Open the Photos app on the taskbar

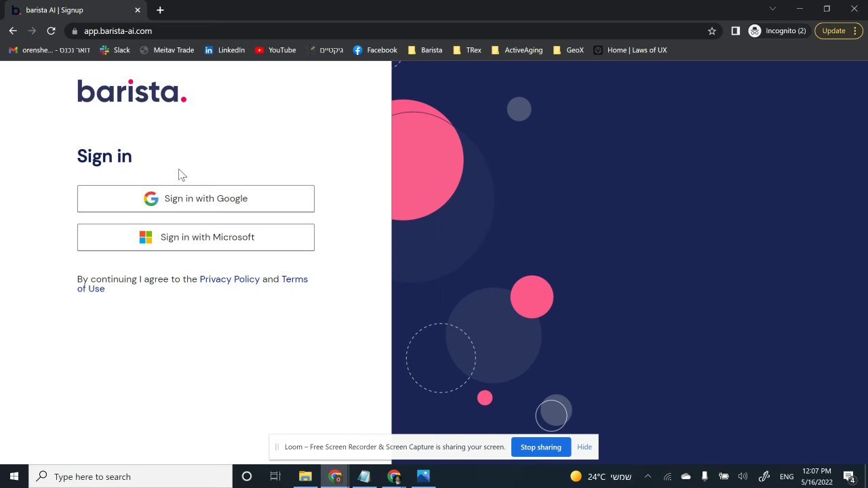pyautogui.click(x=423, y=476)
